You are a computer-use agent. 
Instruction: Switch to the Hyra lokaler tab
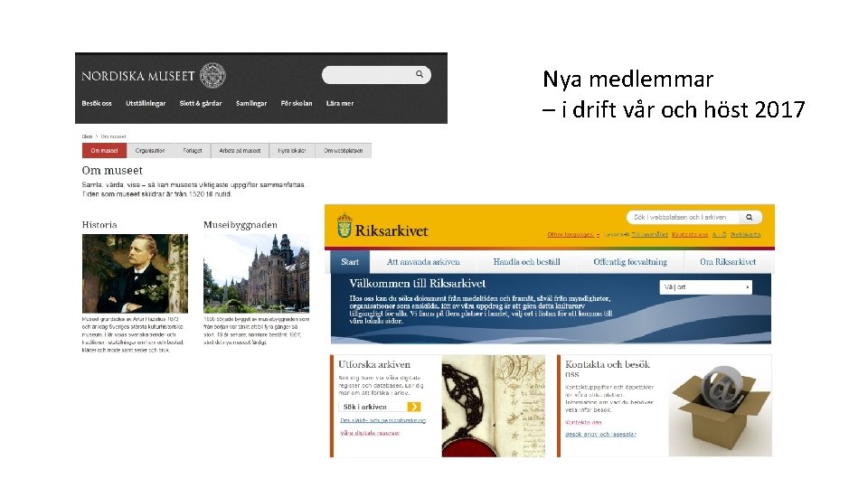pos(292,151)
